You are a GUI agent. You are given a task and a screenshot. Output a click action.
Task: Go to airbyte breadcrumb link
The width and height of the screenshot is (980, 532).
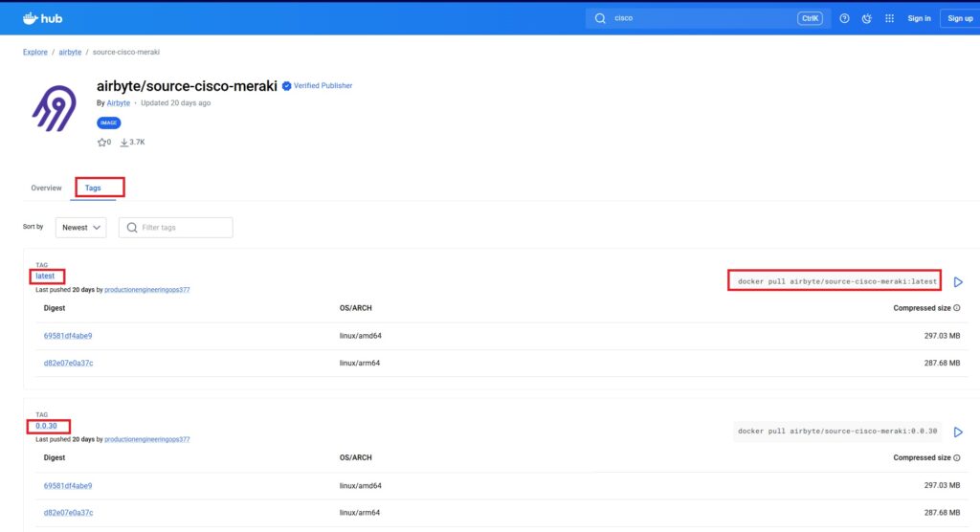(70, 52)
